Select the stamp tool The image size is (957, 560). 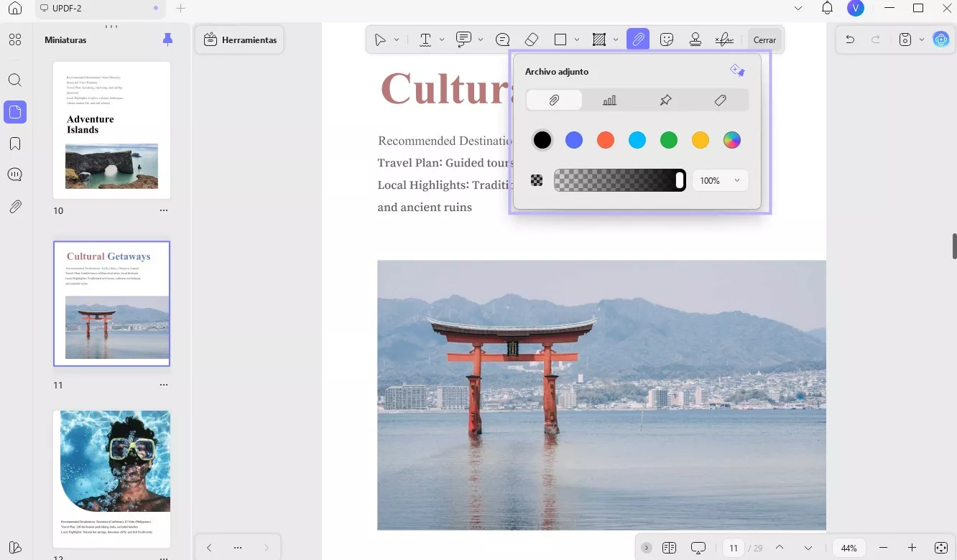pyautogui.click(x=695, y=40)
